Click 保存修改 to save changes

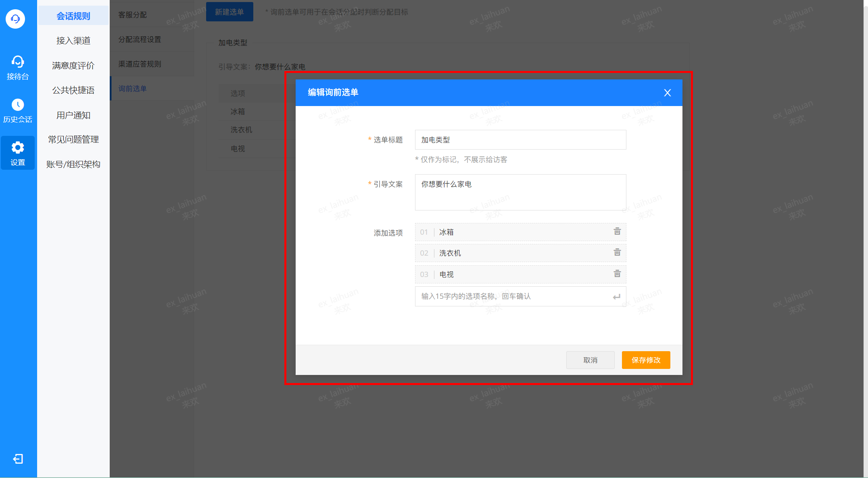tap(646, 360)
